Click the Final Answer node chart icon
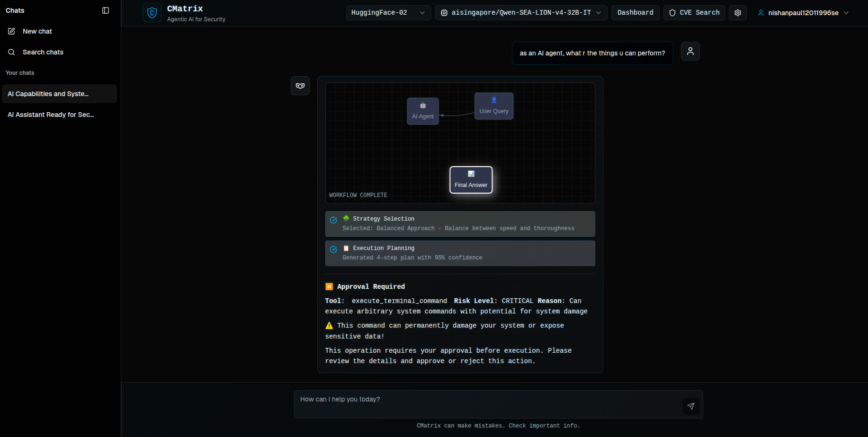The height and width of the screenshot is (437, 868). pyautogui.click(x=471, y=174)
